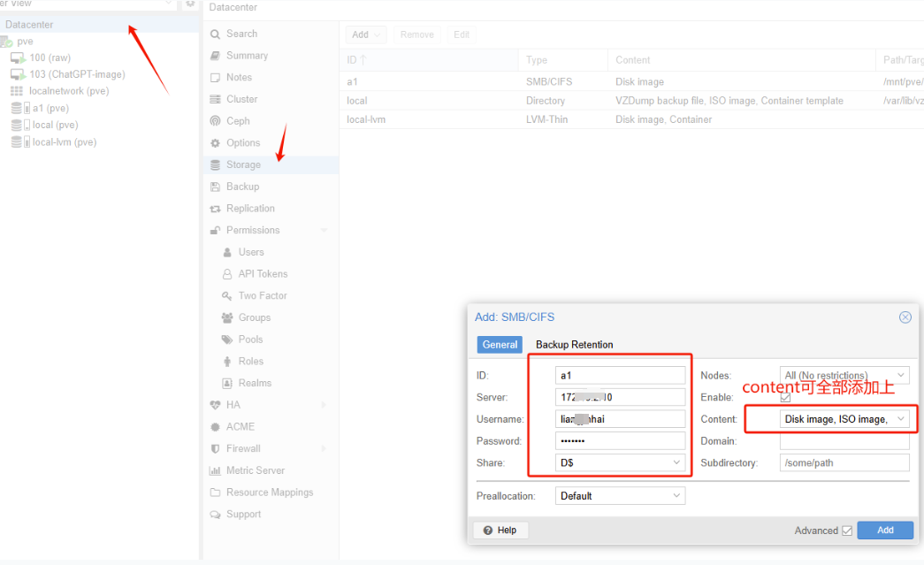The height and width of the screenshot is (565, 924).
Task: Open the Nodes dropdown
Action: (x=900, y=376)
